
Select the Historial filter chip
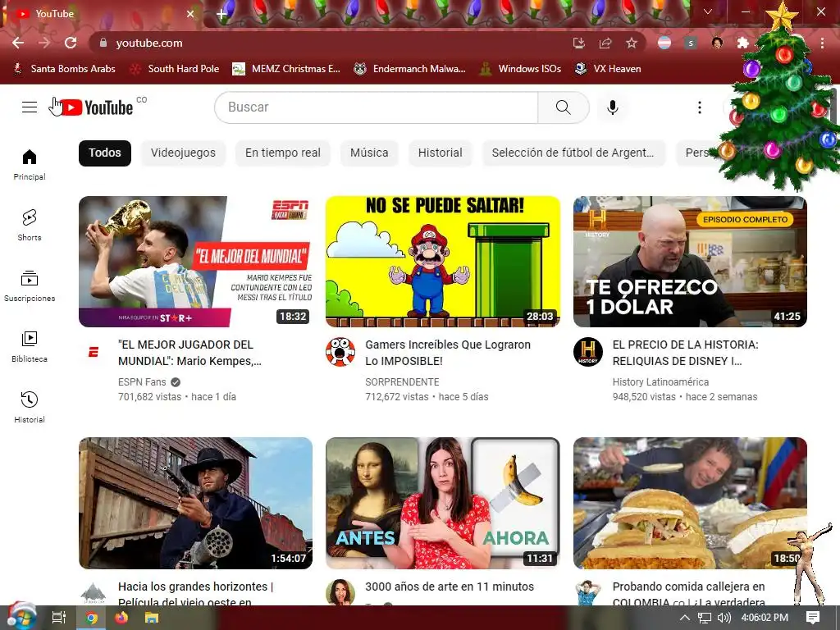tap(440, 153)
